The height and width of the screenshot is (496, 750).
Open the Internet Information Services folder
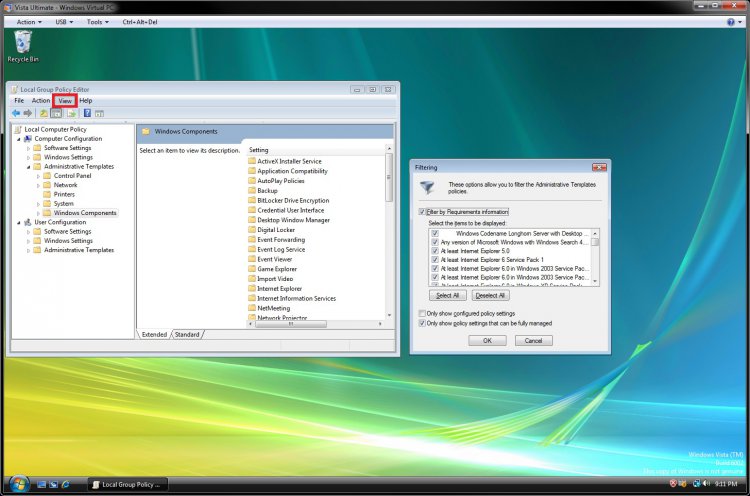(x=292, y=298)
